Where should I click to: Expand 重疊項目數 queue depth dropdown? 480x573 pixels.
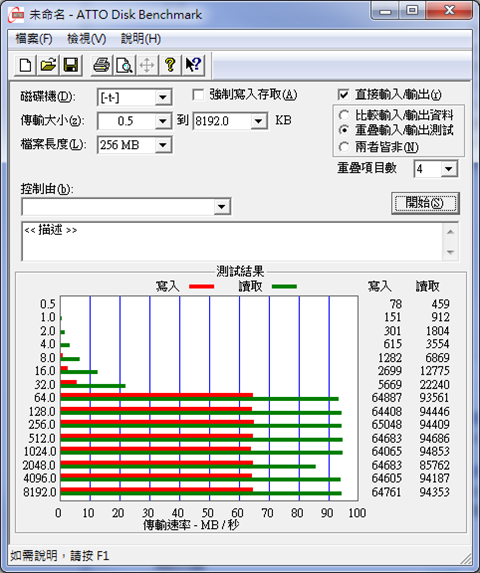click(449, 169)
